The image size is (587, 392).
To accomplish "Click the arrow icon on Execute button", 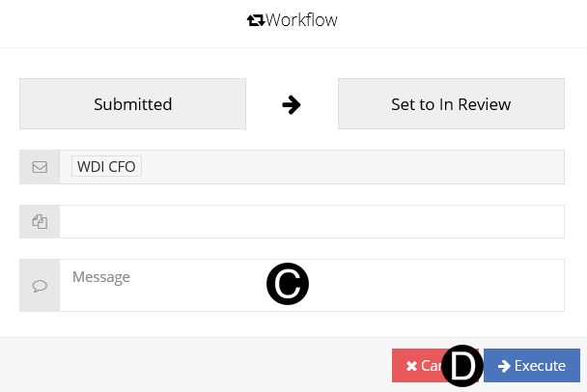I will (x=504, y=367).
